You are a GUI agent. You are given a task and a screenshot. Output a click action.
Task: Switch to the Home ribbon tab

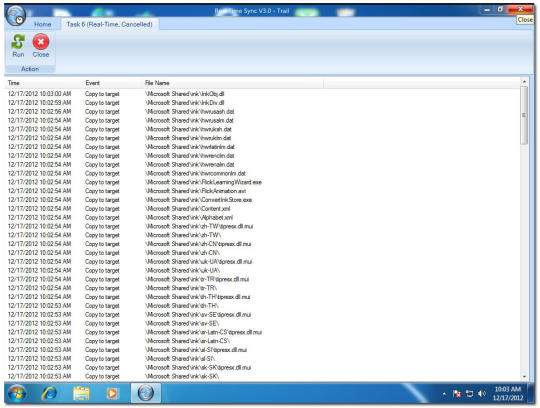(x=43, y=24)
